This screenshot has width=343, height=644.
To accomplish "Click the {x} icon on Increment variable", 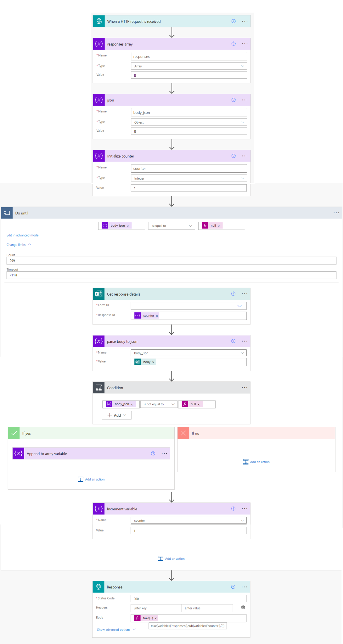I will click(99, 508).
